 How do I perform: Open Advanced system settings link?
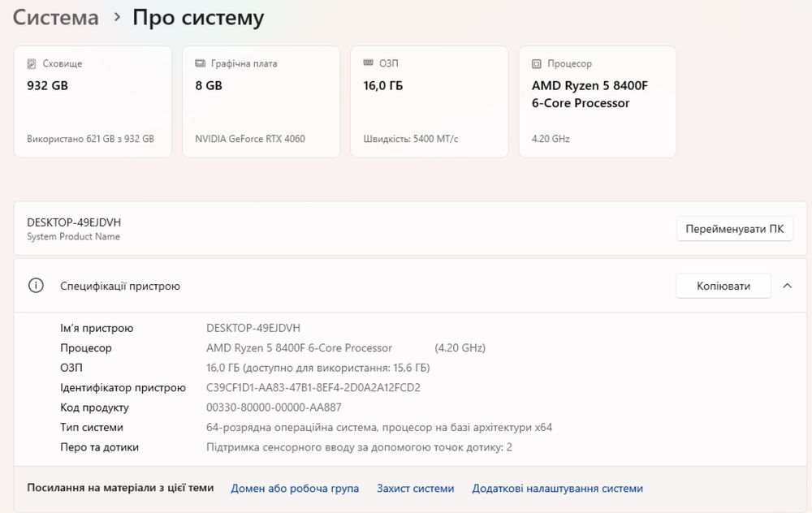557,488
